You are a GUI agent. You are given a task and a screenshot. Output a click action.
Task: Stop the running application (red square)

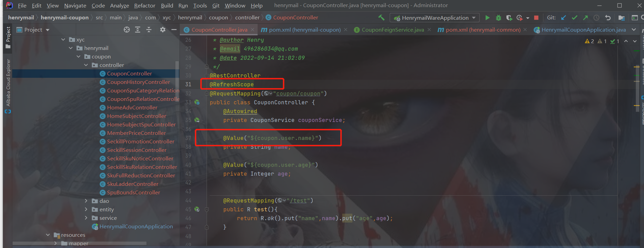pos(536,18)
